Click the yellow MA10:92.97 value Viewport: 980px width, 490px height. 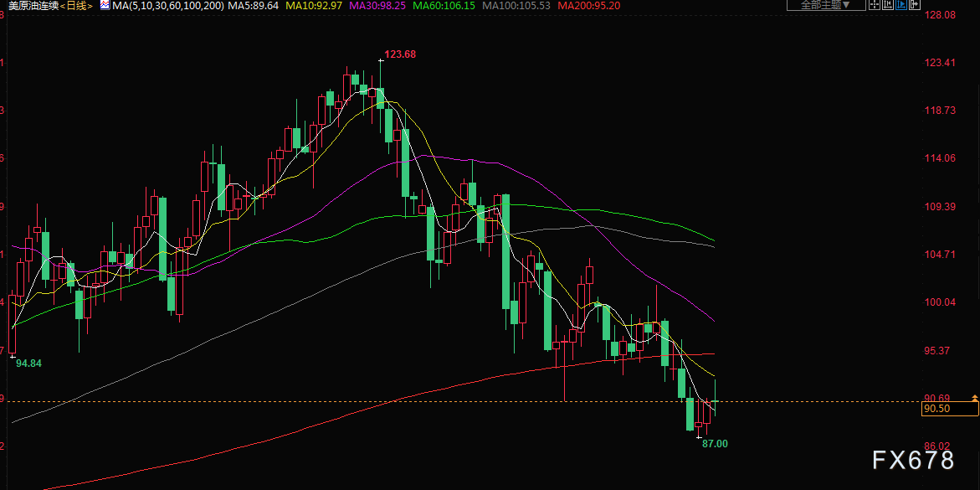[313, 6]
